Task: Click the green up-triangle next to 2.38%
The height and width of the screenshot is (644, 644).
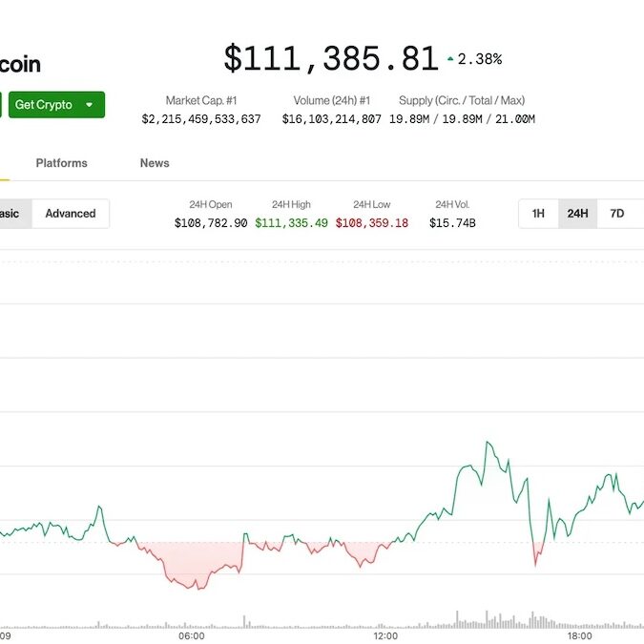Action: [450, 59]
